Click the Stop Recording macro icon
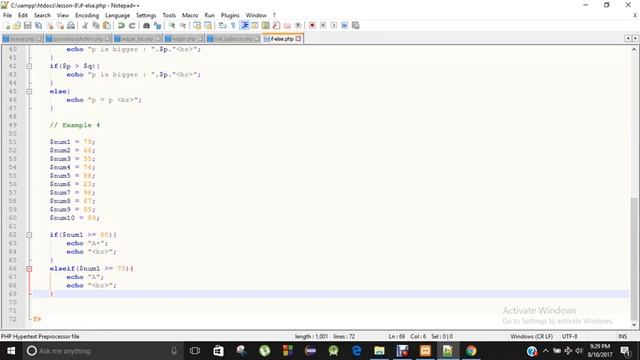This screenshot has width=640, height=360. point(323,25)
